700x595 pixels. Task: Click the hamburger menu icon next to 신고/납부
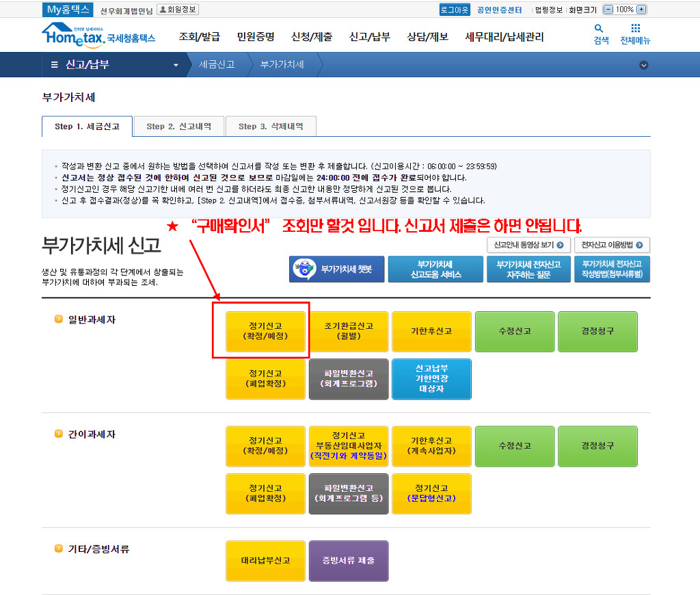click(55, 65)
